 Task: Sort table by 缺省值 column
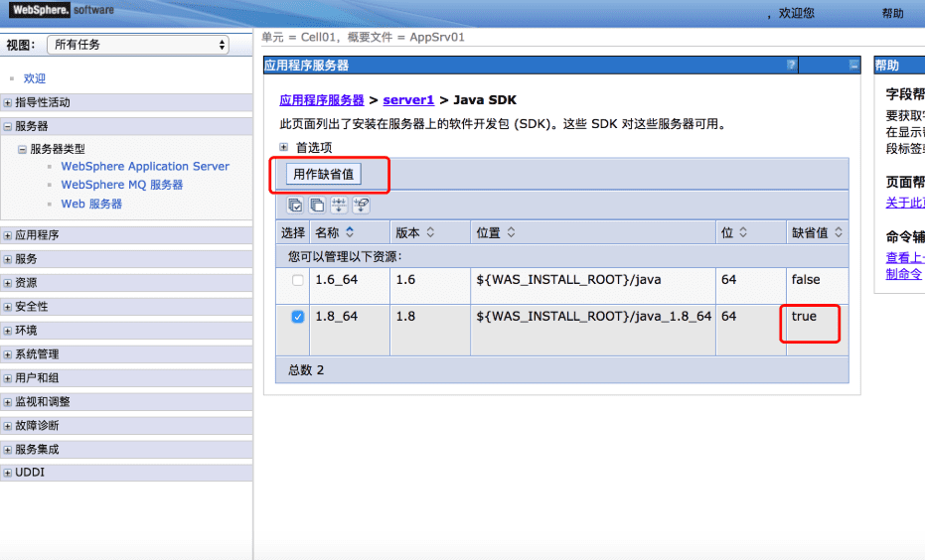(839, 232)
